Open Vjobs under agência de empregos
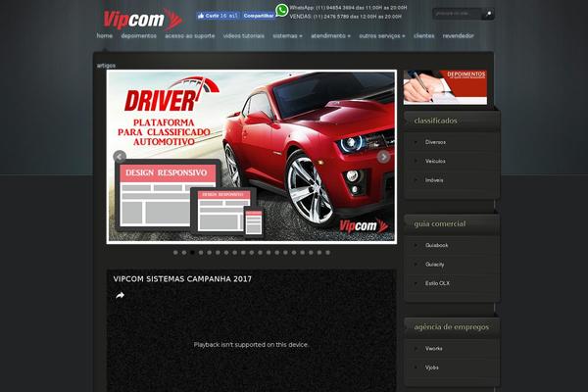The image size is (588, 392). coord(431,367)
